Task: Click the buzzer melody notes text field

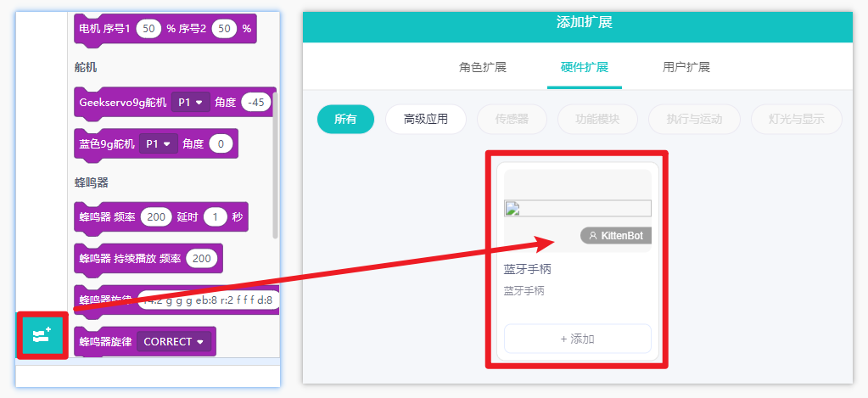Action: tap(210, 300)
